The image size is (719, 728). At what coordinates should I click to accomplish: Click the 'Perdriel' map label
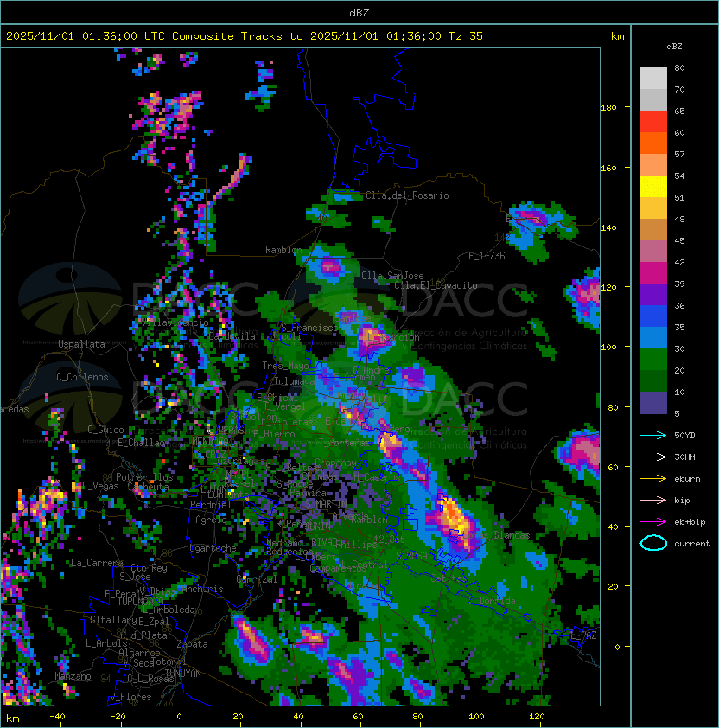click(x=211, y=505)
